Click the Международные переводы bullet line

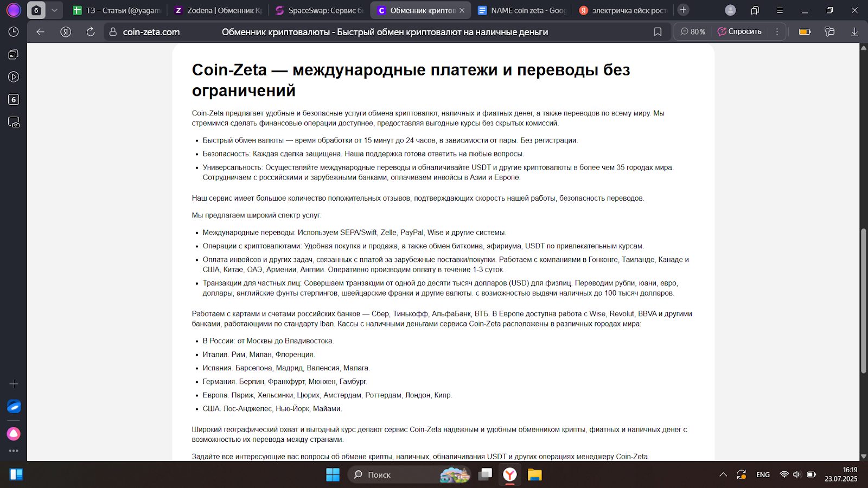click(x=354, y=233)
